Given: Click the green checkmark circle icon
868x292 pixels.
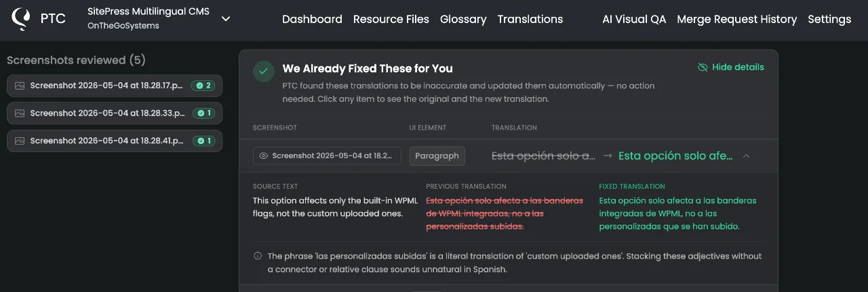Looking at the screenshot, I should click(264, 71).
